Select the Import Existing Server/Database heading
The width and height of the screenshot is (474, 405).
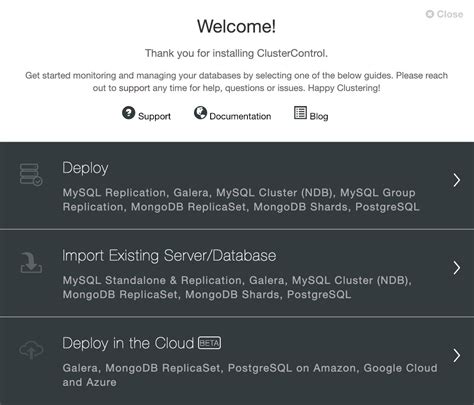(x=169, y=256)
